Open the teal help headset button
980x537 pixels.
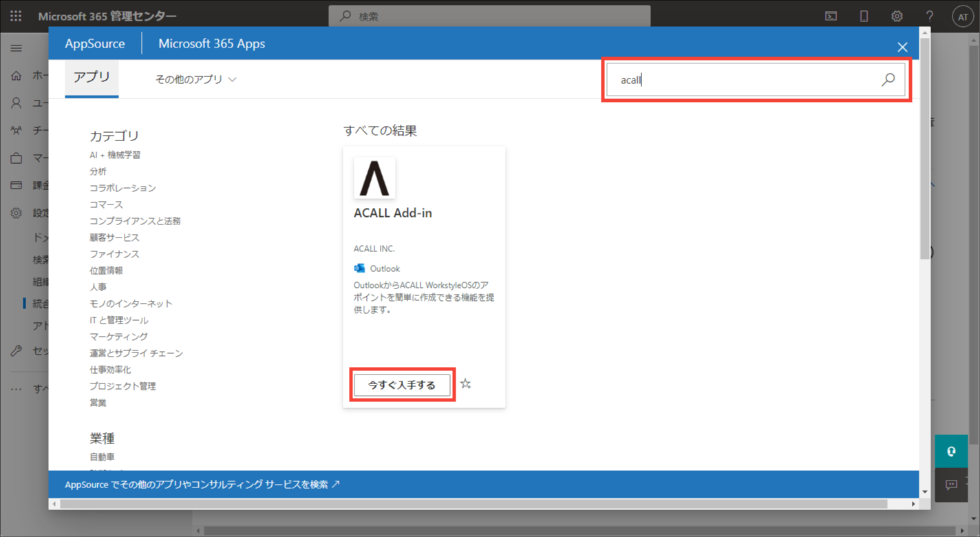(951, 452)
